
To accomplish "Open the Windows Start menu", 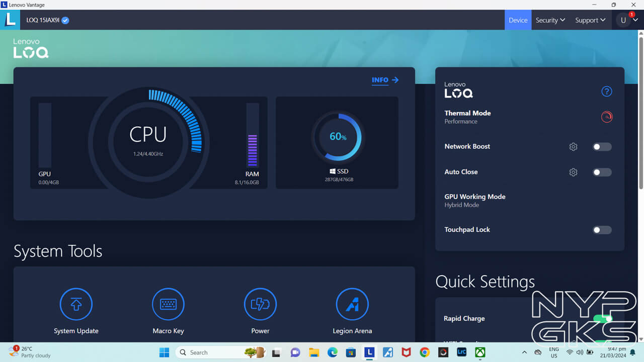I will tap(164, 352).
